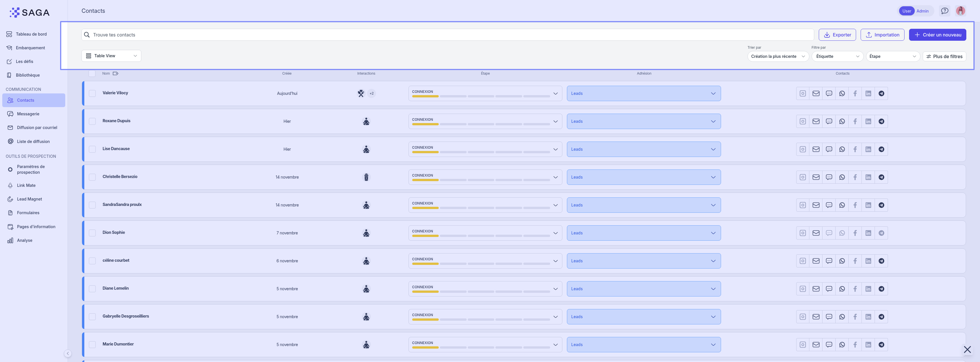Open Leads dropdown for Gabryelle Desgroseilliers
The image size is (980, 362).
pos(643,317)
